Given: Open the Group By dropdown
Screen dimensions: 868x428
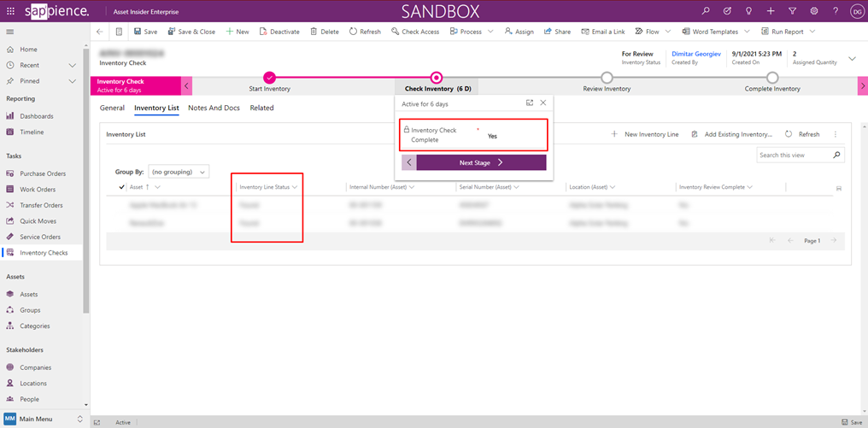Looking at the screenshot, I should point(179,172).
